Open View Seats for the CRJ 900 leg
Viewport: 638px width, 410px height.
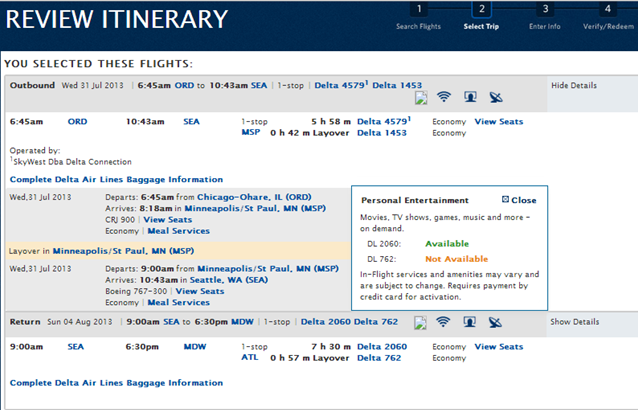(168, 220)
